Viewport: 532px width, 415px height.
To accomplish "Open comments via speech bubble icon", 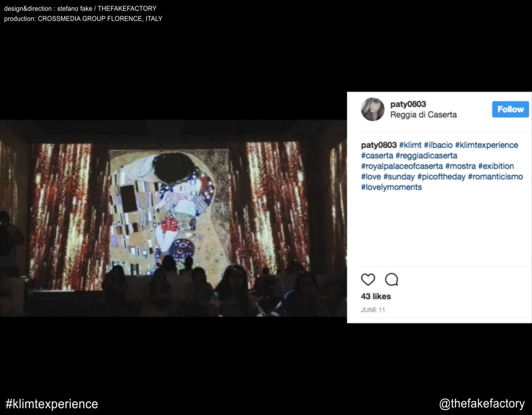I will (391, 280).
